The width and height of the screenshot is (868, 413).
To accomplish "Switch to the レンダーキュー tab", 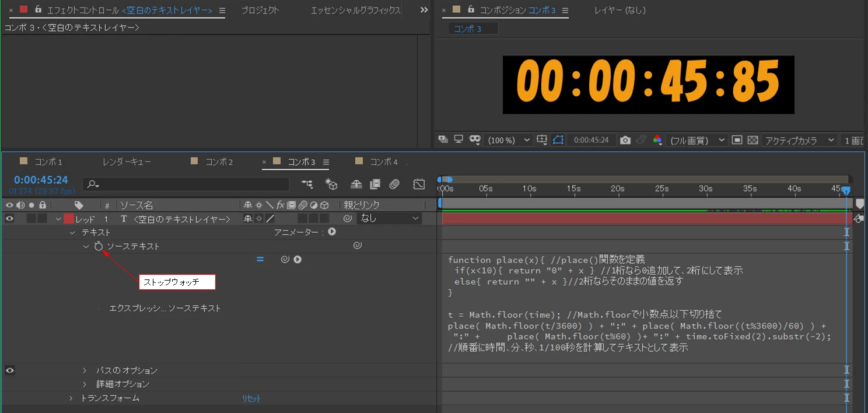I will point(127,162).
